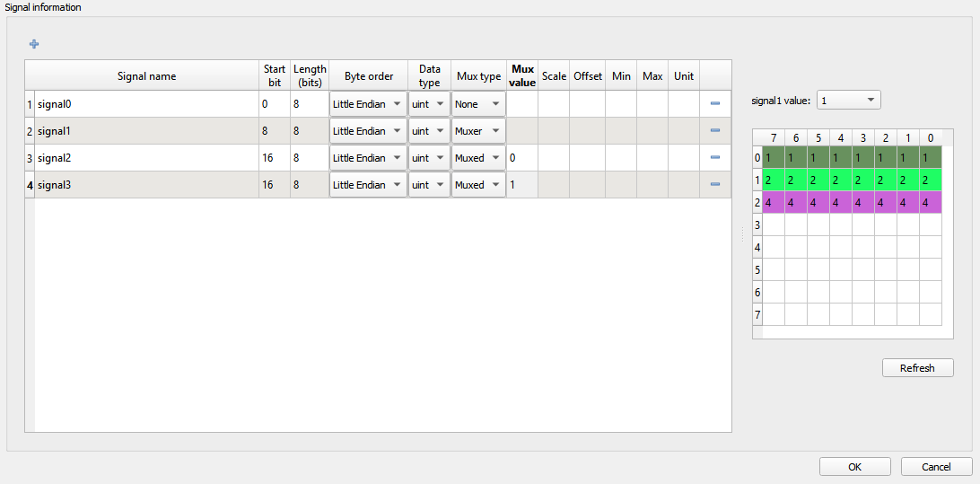The width and height of the screenshot is (980, 484).
Task: Open signal2 Data type dropdown
Action: [429, 158]
